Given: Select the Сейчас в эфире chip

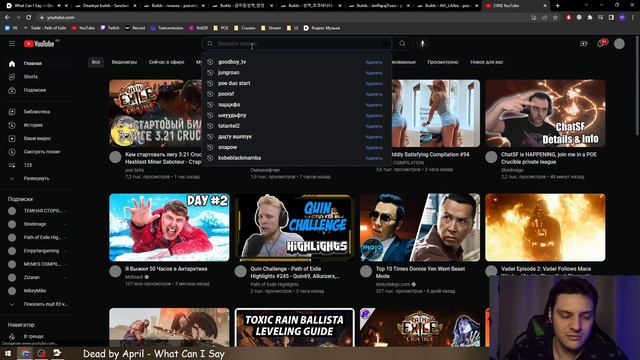Looking at the screenshot, I should pos(167,62).
